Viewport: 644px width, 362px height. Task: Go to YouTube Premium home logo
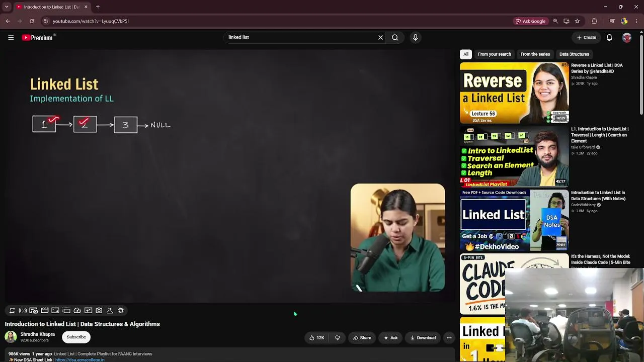click(37, 38)
